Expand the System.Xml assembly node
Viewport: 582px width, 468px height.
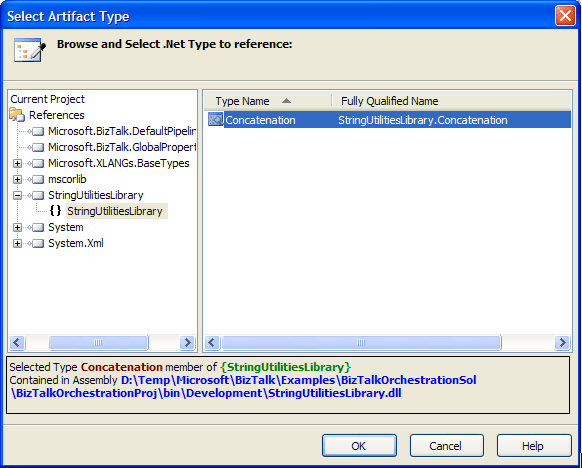(17, 243)
